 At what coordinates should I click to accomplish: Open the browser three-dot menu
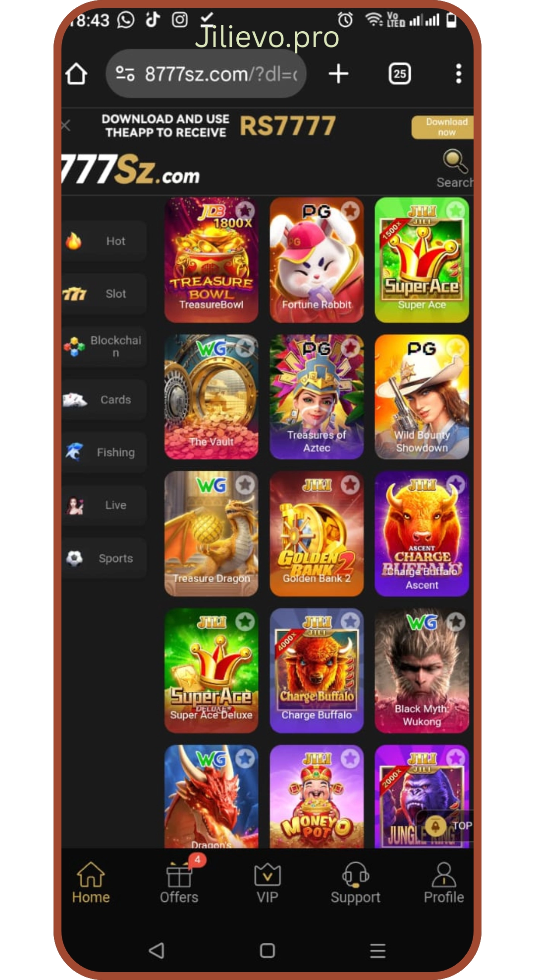(459, 74)
